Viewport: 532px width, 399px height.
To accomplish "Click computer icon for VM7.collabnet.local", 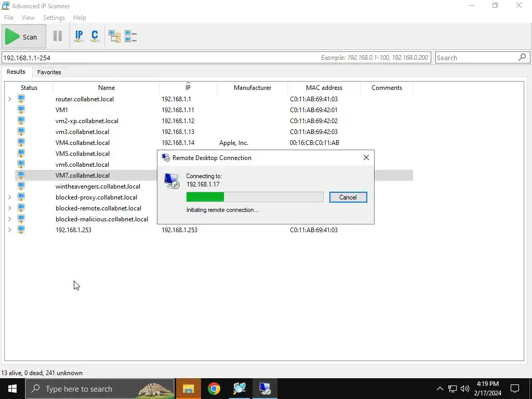I will click(21, 175).
